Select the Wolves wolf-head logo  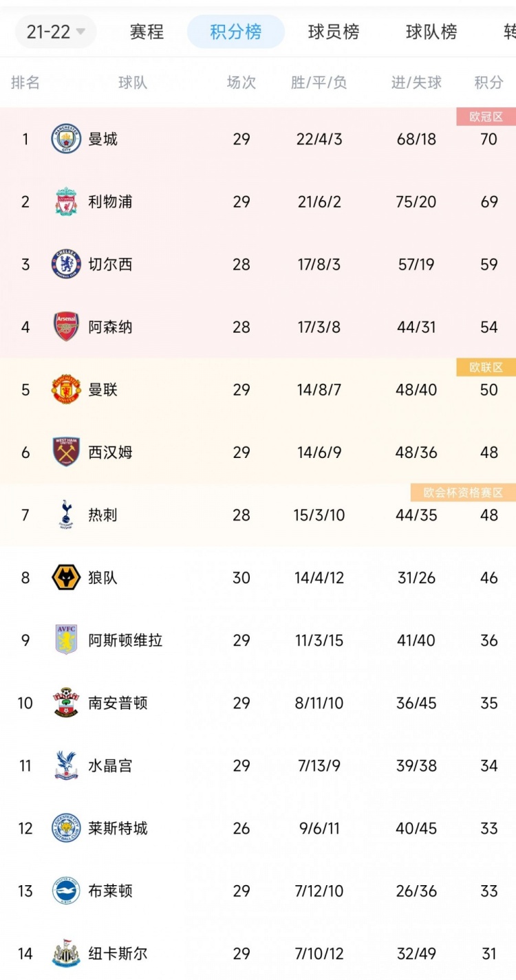[x=66, y=577]
